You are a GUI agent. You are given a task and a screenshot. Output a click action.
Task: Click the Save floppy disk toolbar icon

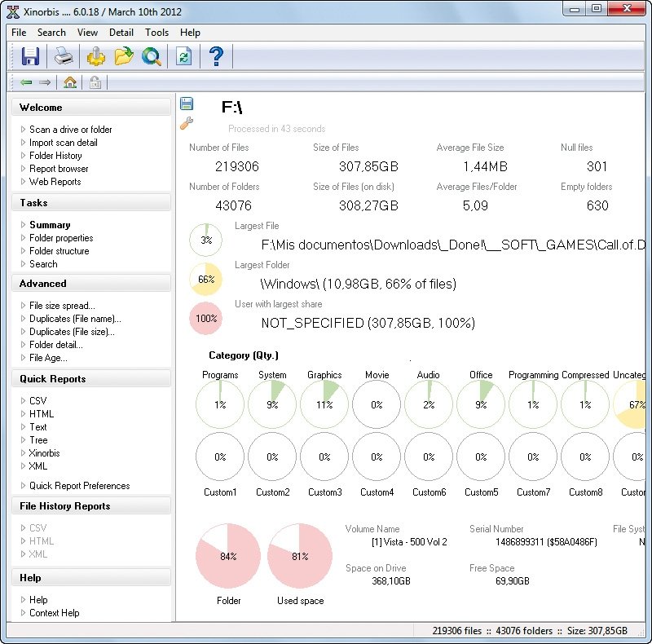coord(30,55)
